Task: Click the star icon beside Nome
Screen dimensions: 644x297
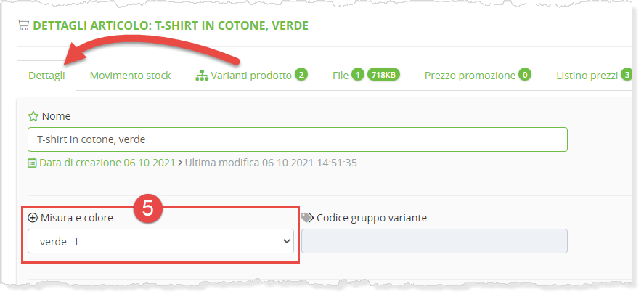Action: [33, 116]
